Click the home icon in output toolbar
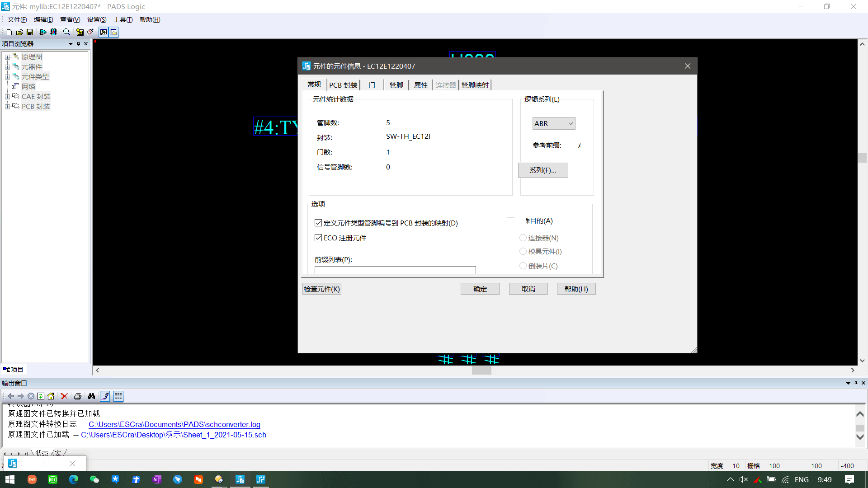Viewport: 868px width, 488px height. click(x=51, y=396)
